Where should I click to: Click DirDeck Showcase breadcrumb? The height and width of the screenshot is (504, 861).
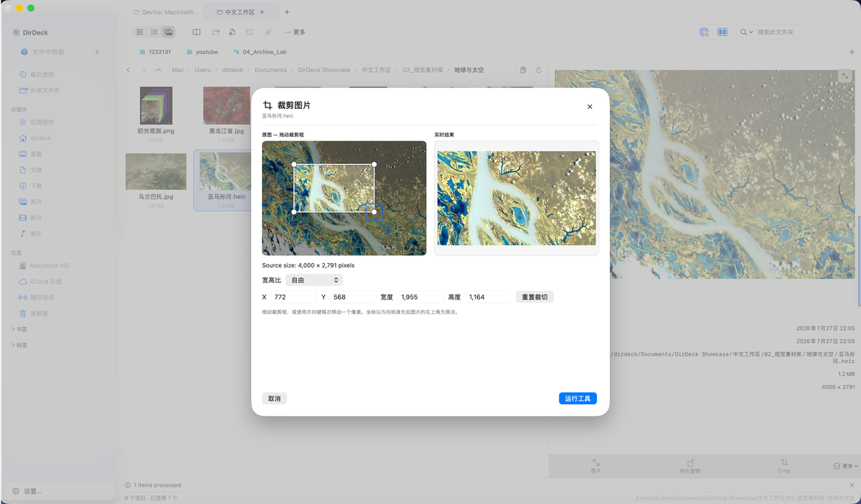pyautogui.click(x=324, y=70)
